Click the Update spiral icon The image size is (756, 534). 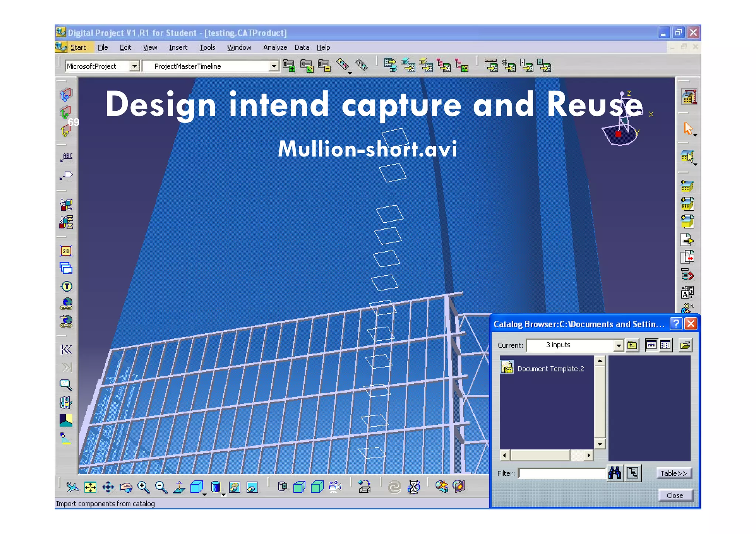point(395,488)
